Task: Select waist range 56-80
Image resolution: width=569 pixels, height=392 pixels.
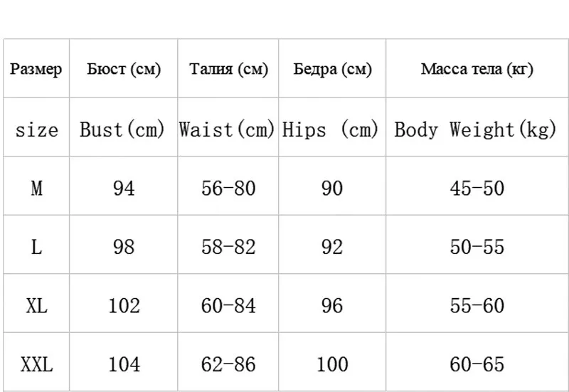Action: 228,189
